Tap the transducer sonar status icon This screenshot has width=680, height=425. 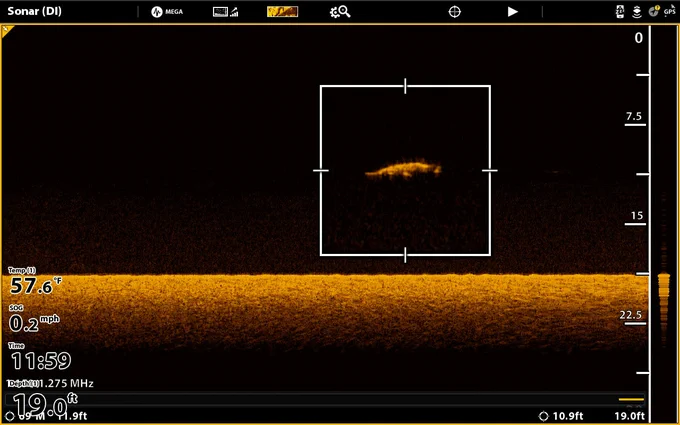637,12
